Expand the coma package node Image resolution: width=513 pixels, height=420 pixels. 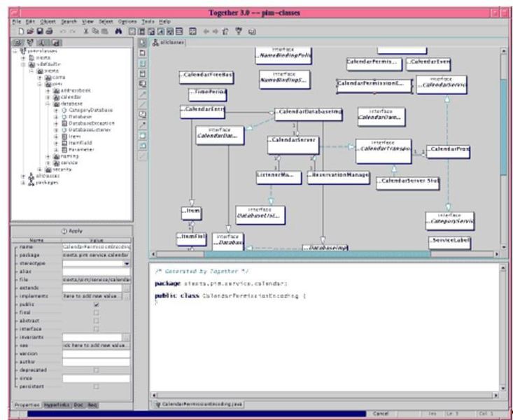click(x=40, y=78)
